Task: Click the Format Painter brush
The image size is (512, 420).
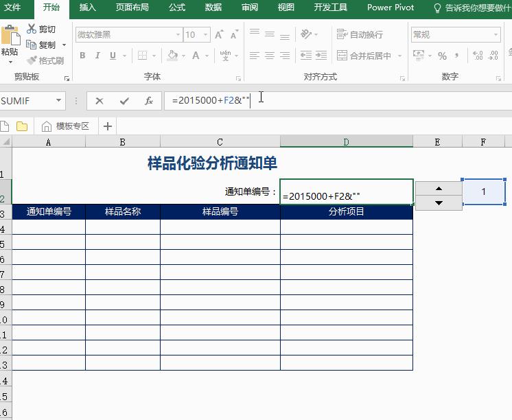Action: tap(32, 60)
